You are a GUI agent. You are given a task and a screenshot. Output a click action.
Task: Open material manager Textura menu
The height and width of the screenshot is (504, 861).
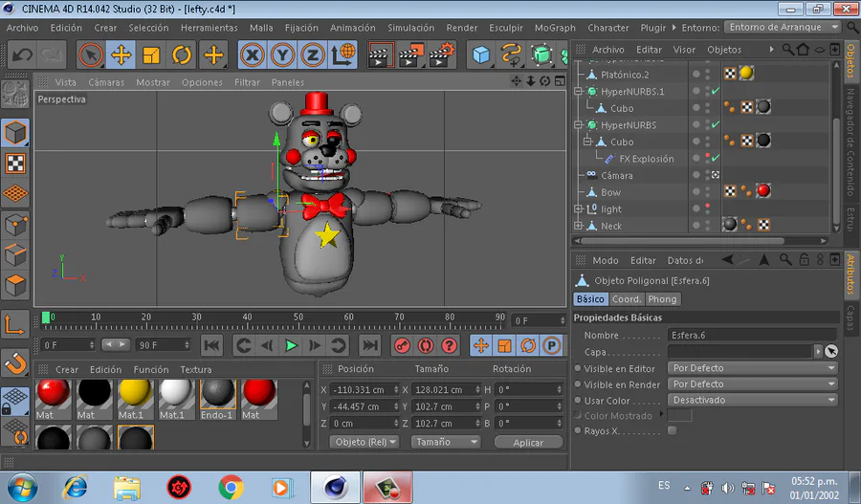196,369
